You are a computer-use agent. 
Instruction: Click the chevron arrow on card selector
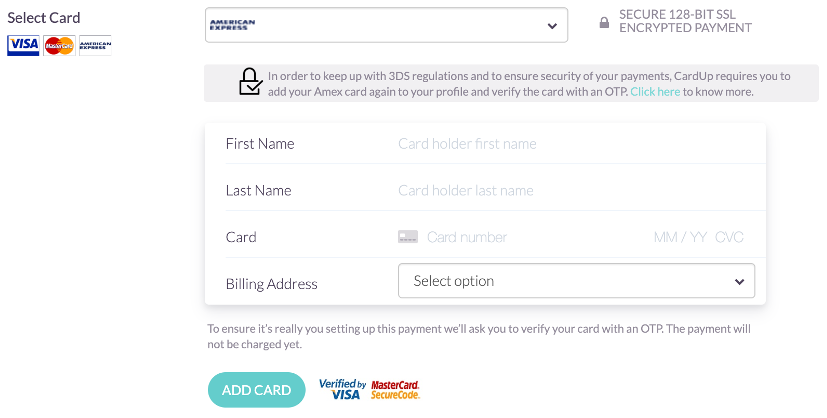(552, 26)
